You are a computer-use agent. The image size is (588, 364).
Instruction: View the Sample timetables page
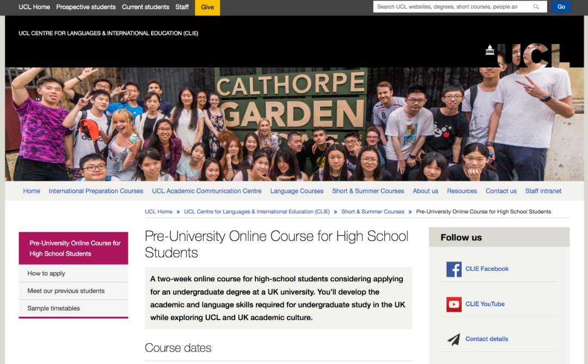point(53,309)
